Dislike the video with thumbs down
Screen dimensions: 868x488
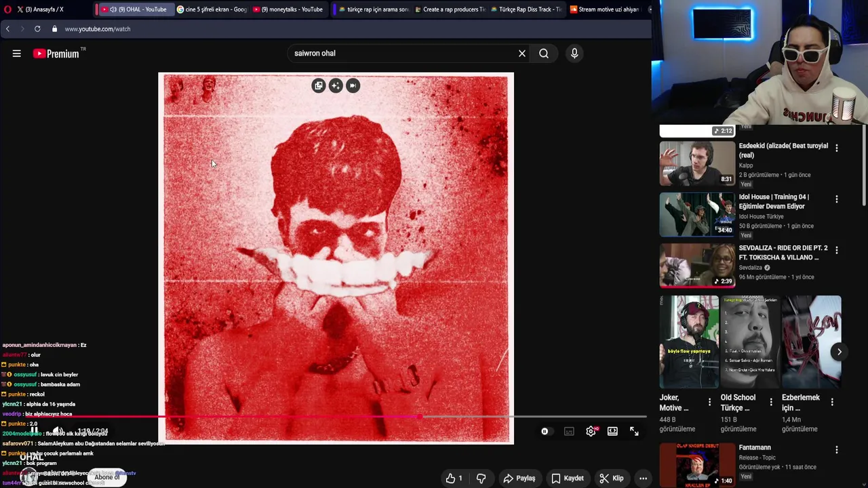481,479
